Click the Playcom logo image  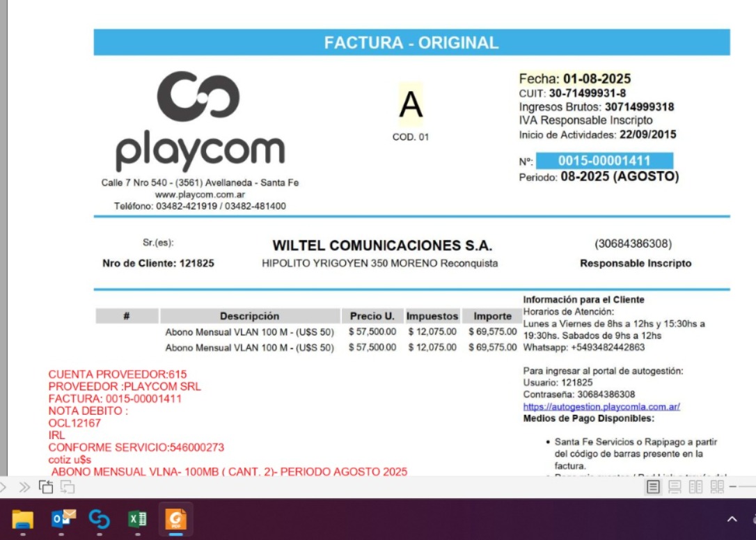tap(200, 122)
